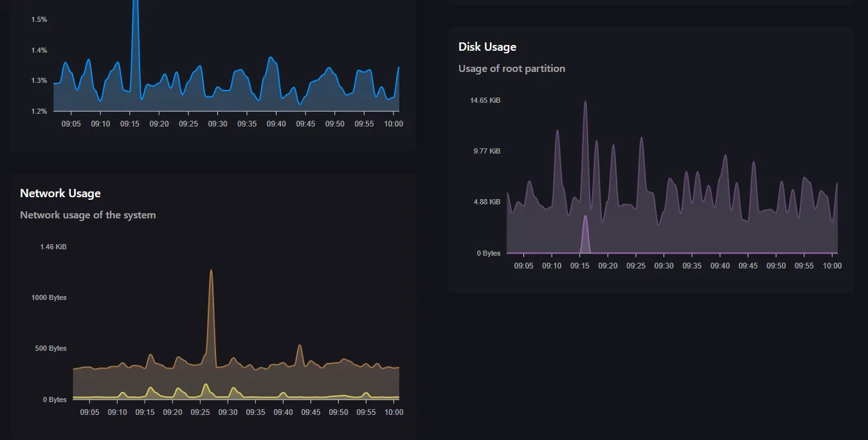The image size is (868, 440).
Task: Click the 09:15 tick in Disk Usage chart
Action: pyautogui.click(x=580, y=265)
